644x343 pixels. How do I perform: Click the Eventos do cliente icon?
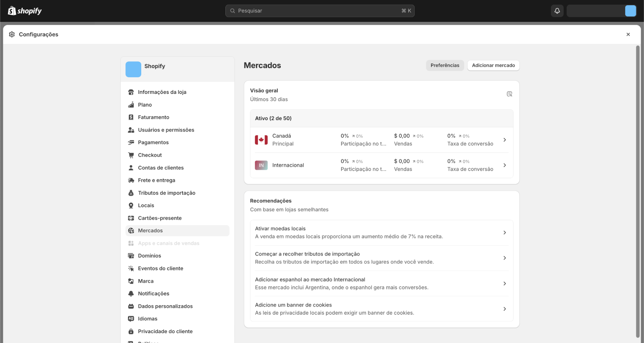pyautogui.click(x=131, y=268)
